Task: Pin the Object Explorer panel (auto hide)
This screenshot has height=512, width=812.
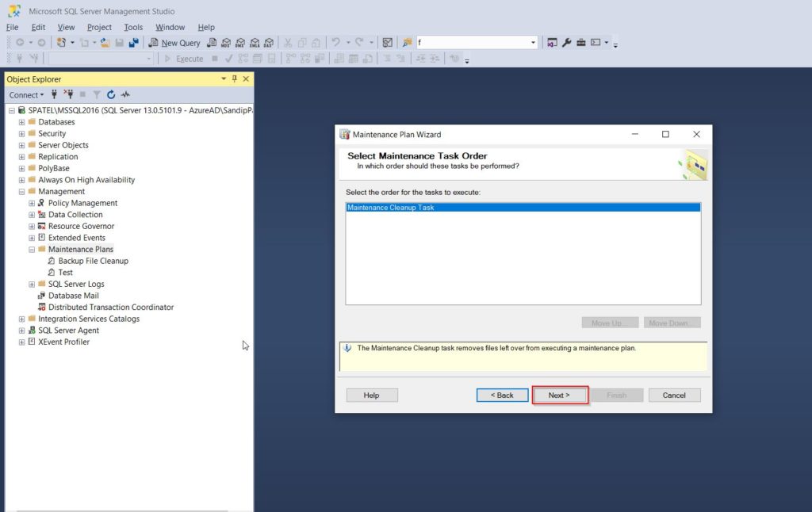Action: (x=235, y=78)
